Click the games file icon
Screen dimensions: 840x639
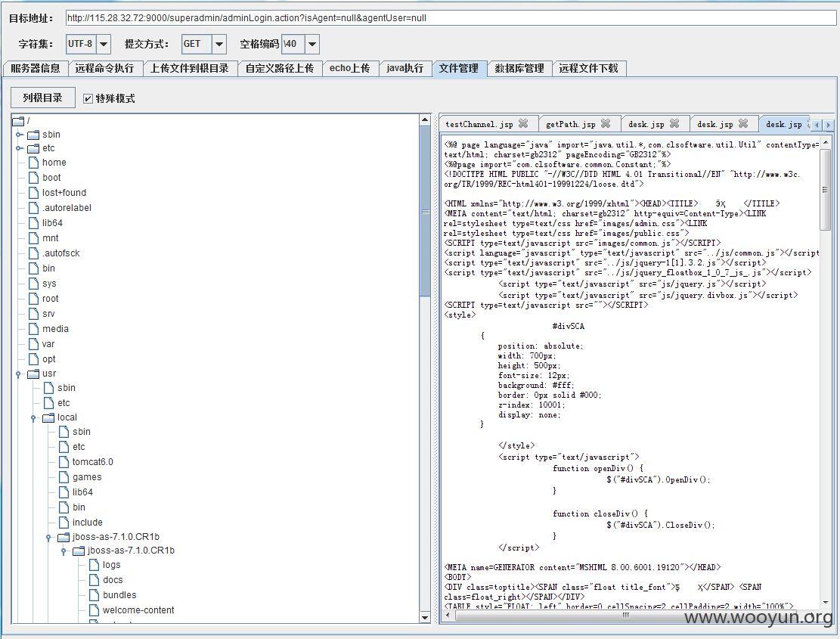(64, 476)
